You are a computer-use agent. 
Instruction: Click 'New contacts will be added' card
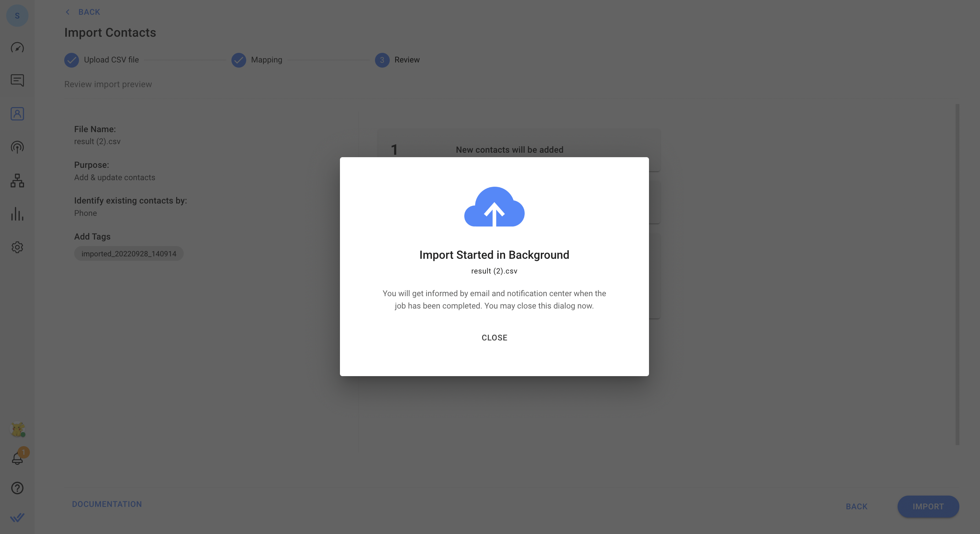click(519, 150)
